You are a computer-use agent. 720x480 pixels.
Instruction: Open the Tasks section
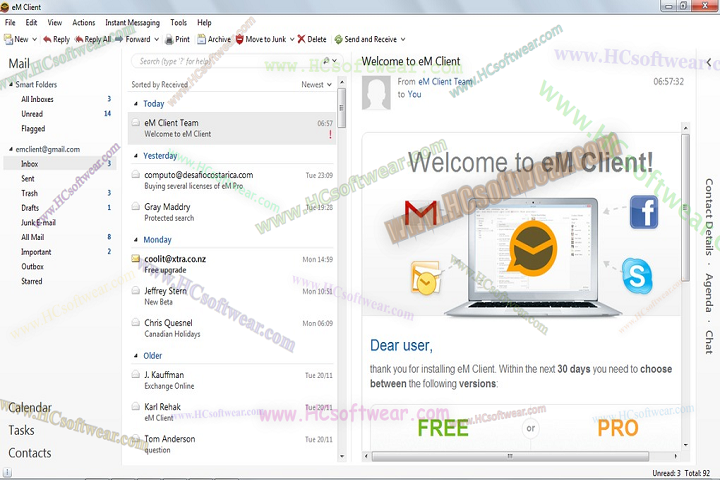(x=21, y=430)
